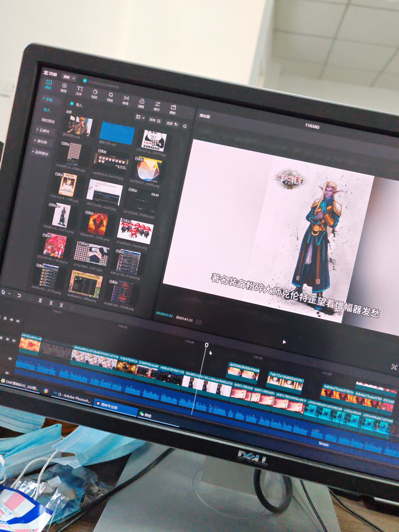The width and height of the screenshot is (399, 532).
Task: Select the 全部 tab above thumbnails
Action: pyautogui.click(x=69, y=112)
